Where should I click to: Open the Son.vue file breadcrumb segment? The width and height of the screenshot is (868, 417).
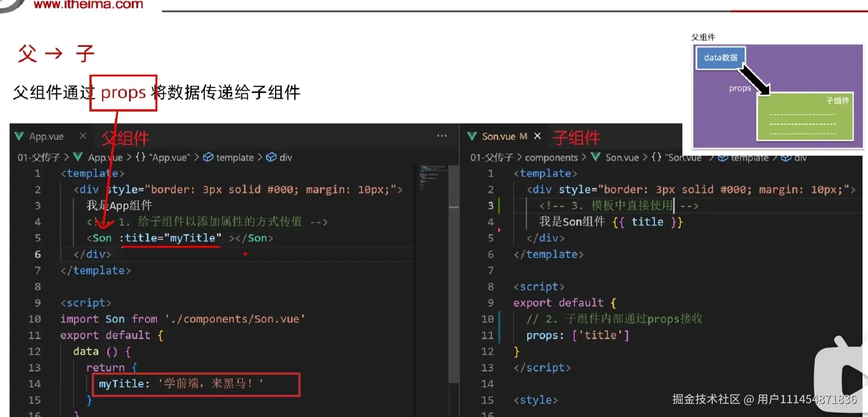click(622, 158)
